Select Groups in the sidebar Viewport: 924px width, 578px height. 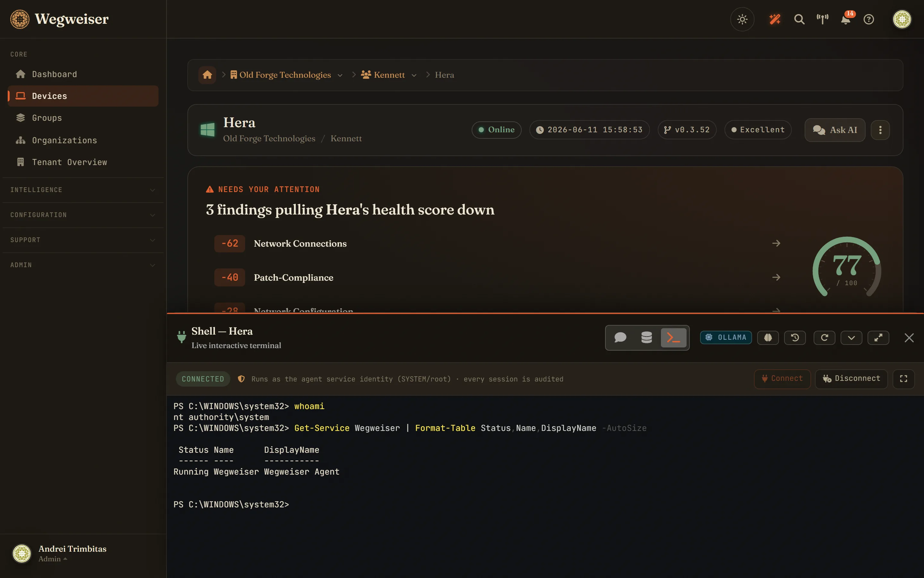pos(83,118)
